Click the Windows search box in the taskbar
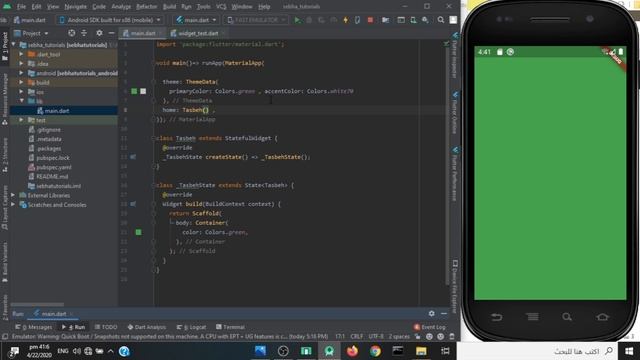The width and height of the screenshot is (640, 360). pyautogui.click(x=537, y=351)
